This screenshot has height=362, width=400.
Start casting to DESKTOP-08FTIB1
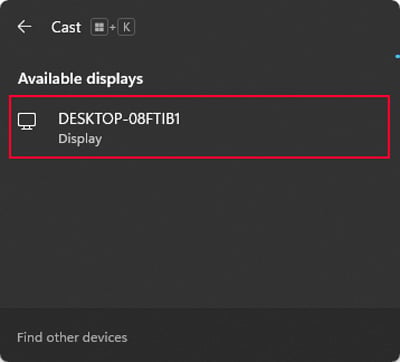(199, 127)
